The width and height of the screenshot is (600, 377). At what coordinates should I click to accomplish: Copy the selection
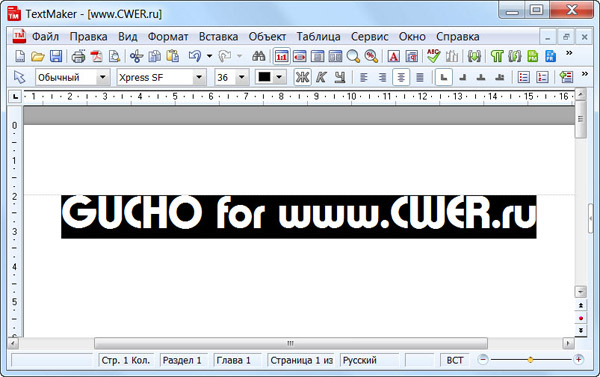(155, 56)
